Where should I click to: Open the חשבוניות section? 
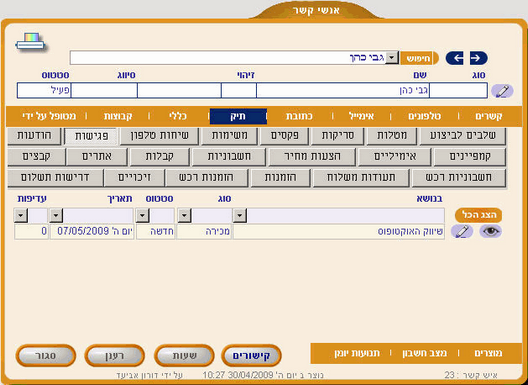pos(229,157)
